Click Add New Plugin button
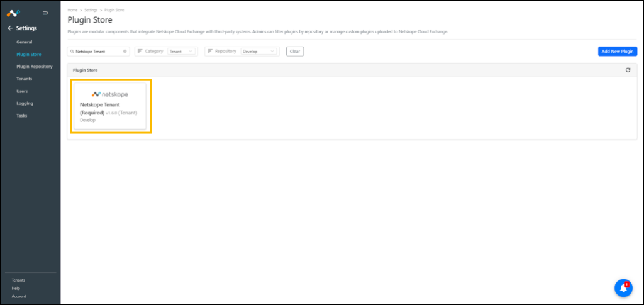644x305 pixels. pyautogui.click(x=618, y=52)
